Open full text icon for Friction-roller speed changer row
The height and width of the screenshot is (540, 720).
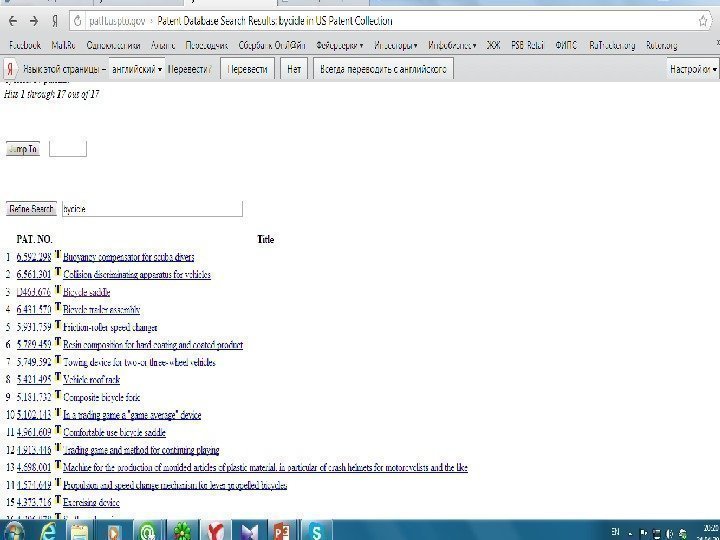(x=57, y=324)
